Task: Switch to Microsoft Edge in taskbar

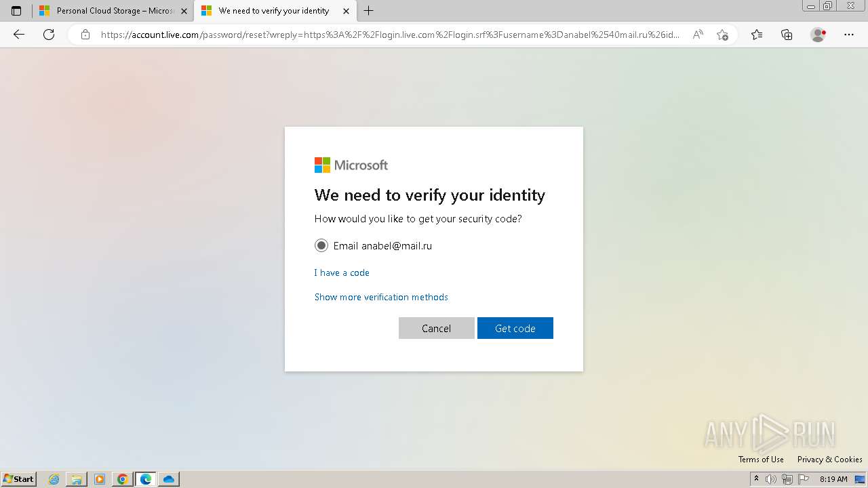Action: 146,479
